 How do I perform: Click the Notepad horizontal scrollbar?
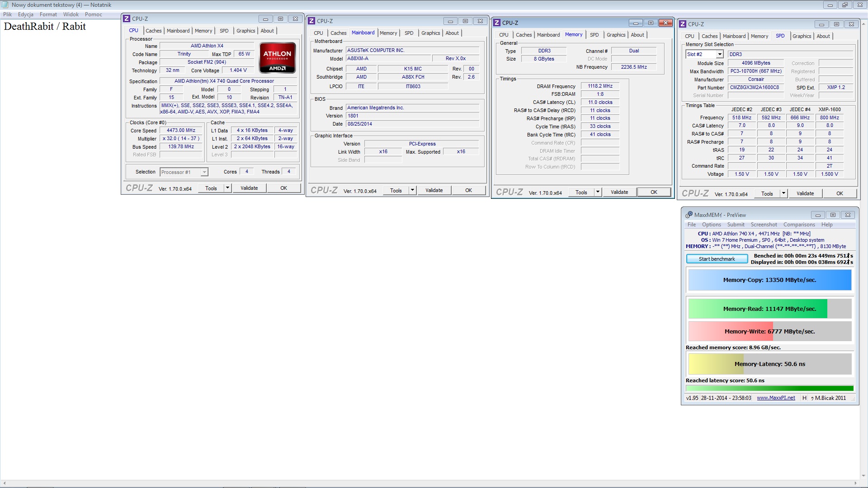point(429,483)
